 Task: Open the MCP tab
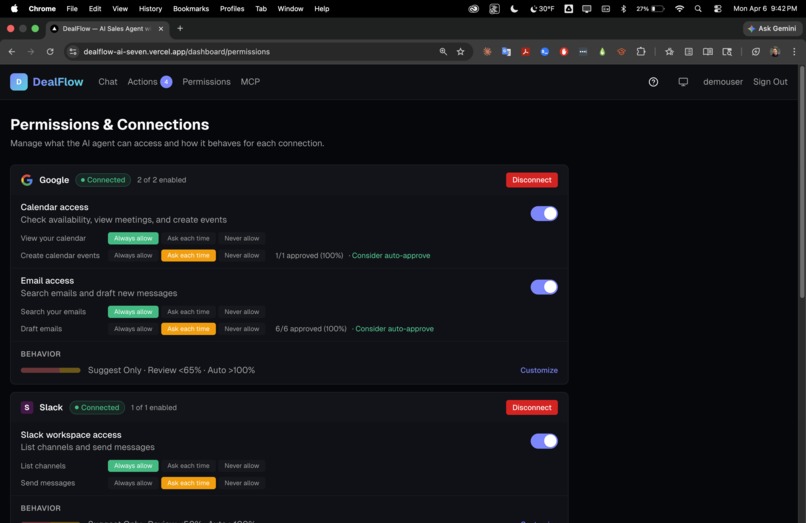pyautogui.click(x=250, y=82)
